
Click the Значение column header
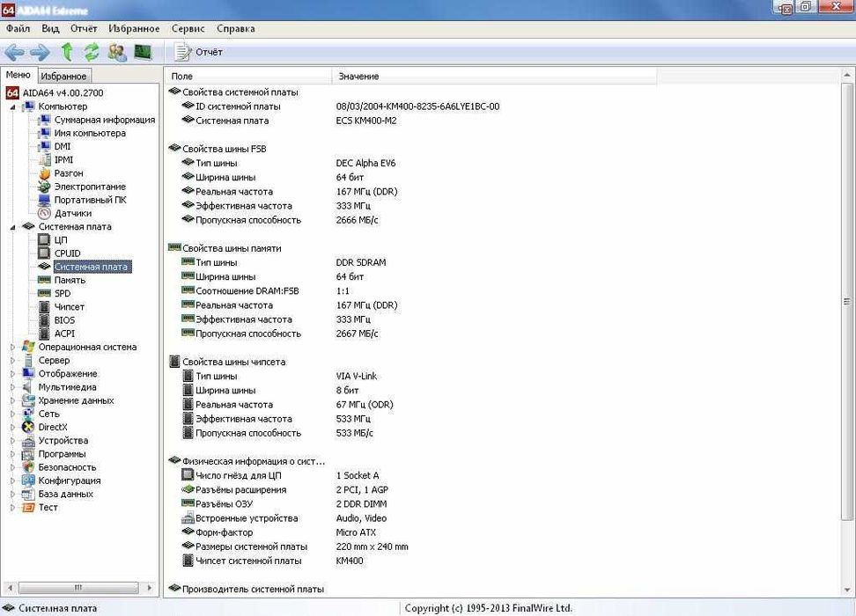click(x=493, y=77)
